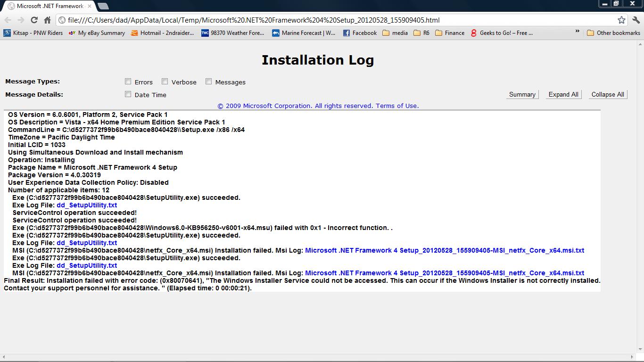Open the Hotmail bookmark

point(162,33)
